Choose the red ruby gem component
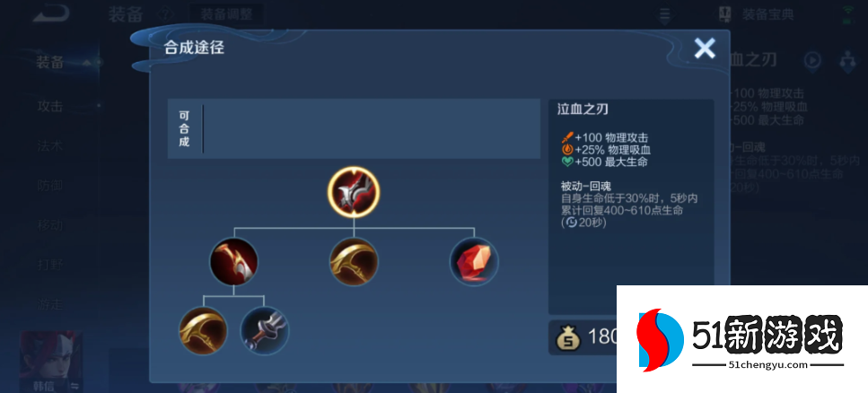This screenshot has height=393, width=868. click(x=474, y=261)
